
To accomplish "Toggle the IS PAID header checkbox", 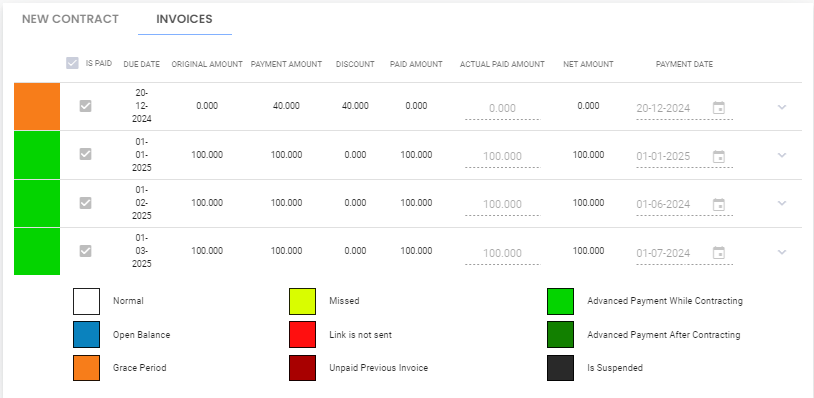I will (x=72, y=63).
